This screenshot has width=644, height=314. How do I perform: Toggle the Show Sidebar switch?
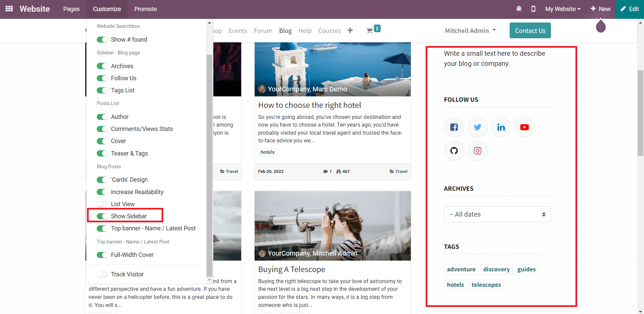click(x=102, y=216)
